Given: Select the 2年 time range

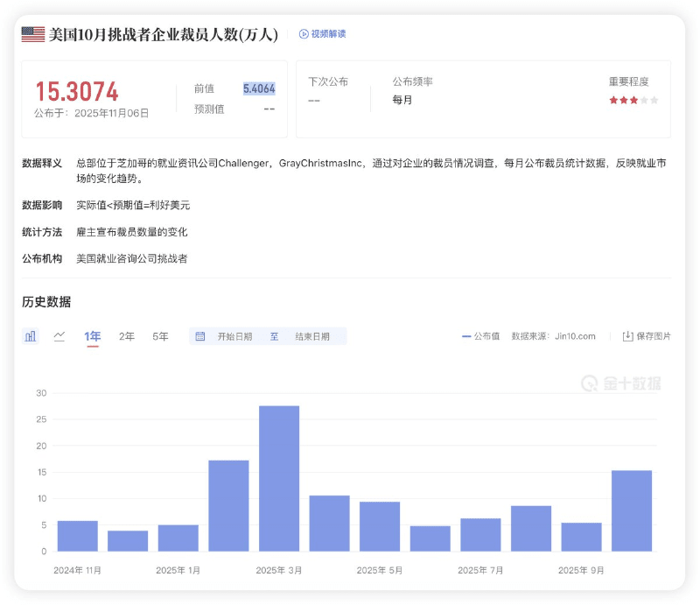Looking at the screenshot, I should pyautogui.click(x=127, y=336).
